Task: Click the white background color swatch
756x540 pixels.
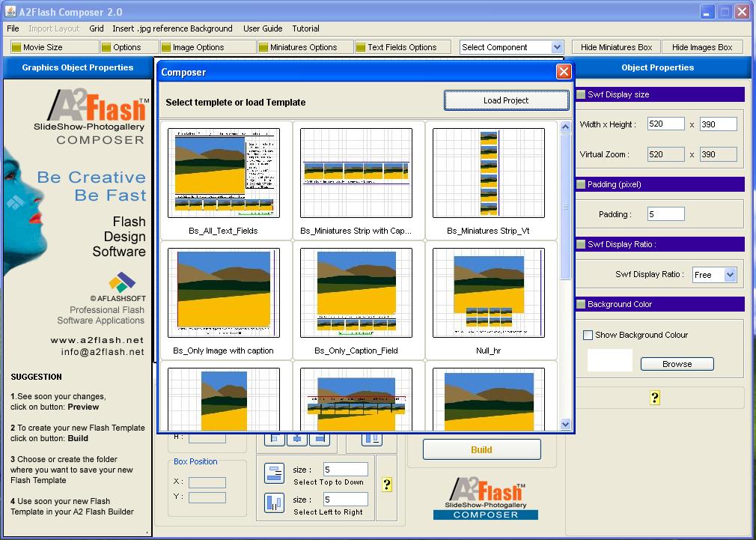Action: coord(609,360)
